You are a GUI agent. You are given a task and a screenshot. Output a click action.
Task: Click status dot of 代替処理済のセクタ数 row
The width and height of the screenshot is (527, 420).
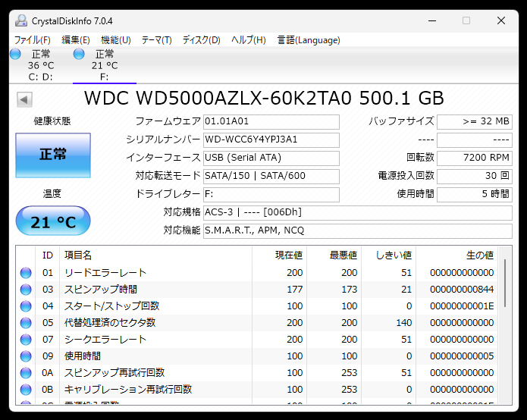pyautogui.click(x=26, y=323)
